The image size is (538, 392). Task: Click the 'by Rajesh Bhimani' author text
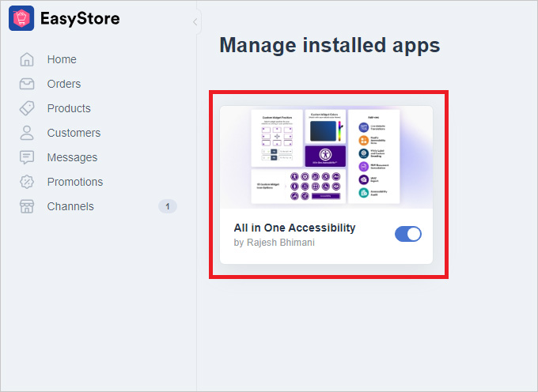click(275, 243)
